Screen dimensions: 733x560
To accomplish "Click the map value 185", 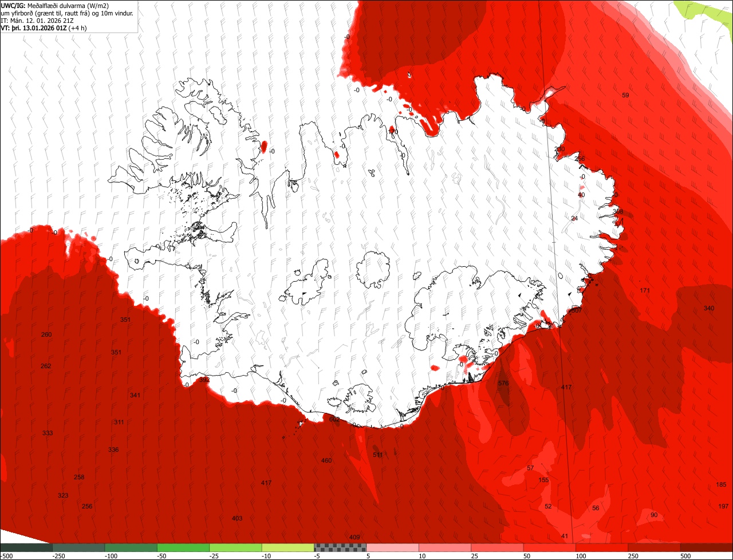I will point(722,484).
